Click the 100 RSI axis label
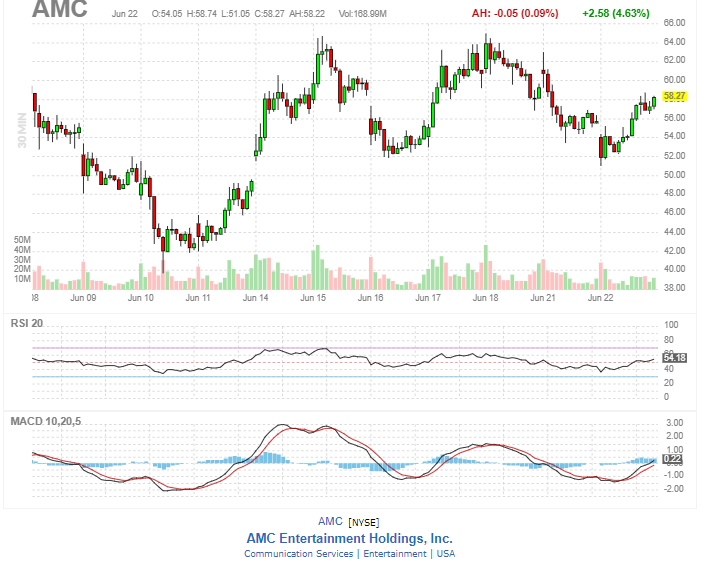 click(671, 325)
